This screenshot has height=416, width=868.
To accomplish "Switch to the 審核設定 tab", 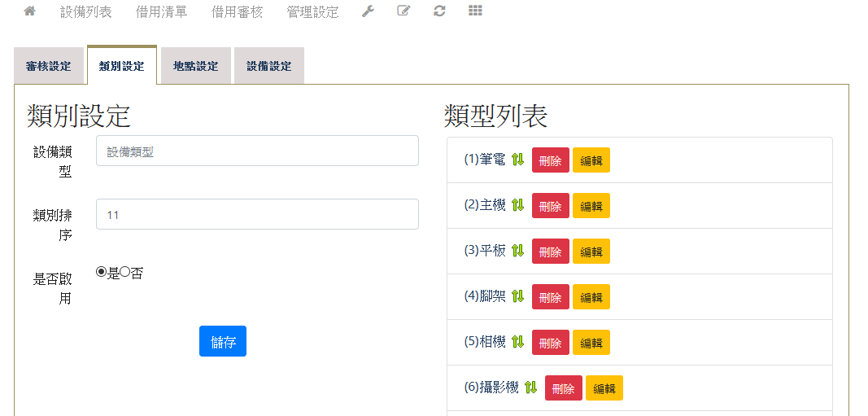I will 49,66.
